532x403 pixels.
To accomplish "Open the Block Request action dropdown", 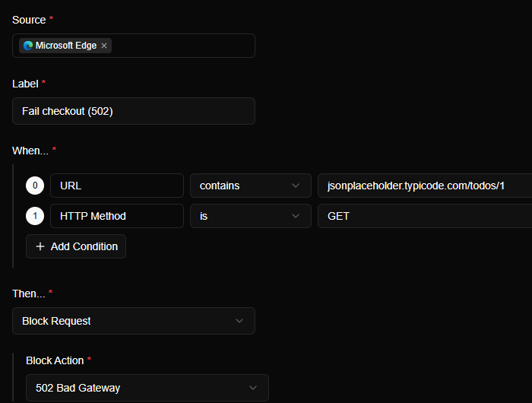I will point(134,321).
